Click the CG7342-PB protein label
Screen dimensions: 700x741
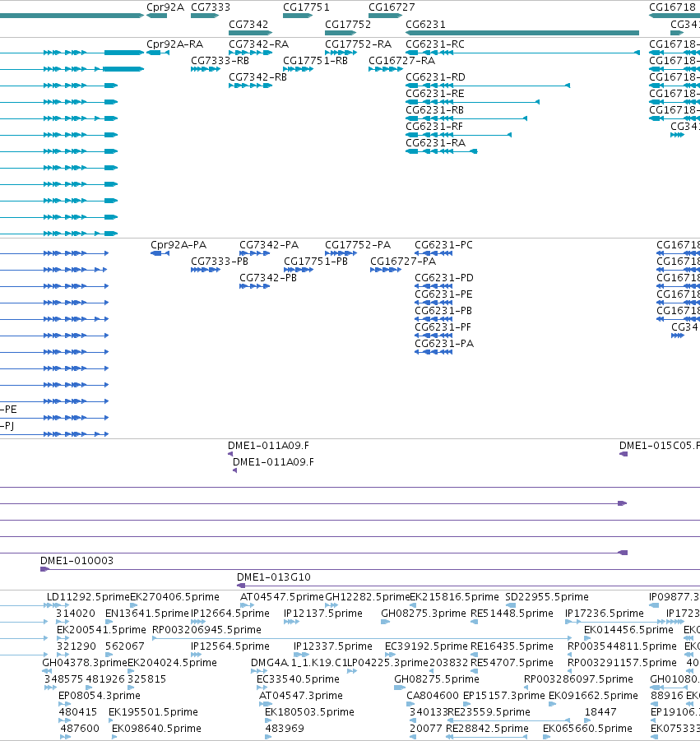click(x=268, y=278)
